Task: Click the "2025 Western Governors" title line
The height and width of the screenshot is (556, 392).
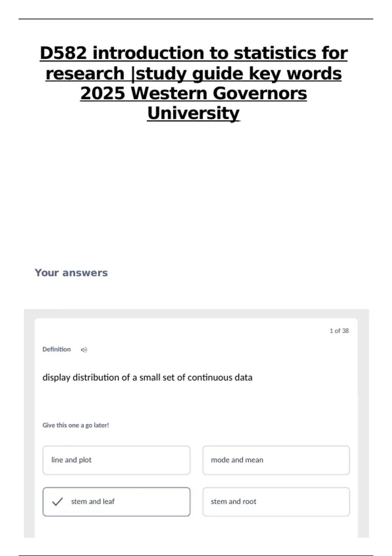Action: pyautogui.click(x=194, y=94)
